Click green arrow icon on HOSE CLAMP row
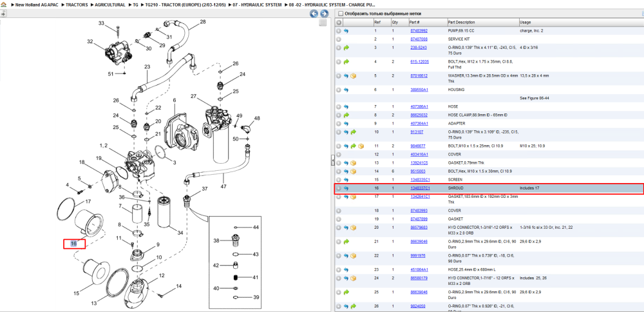This screenshot has height=312, width=644. (346, 115)
